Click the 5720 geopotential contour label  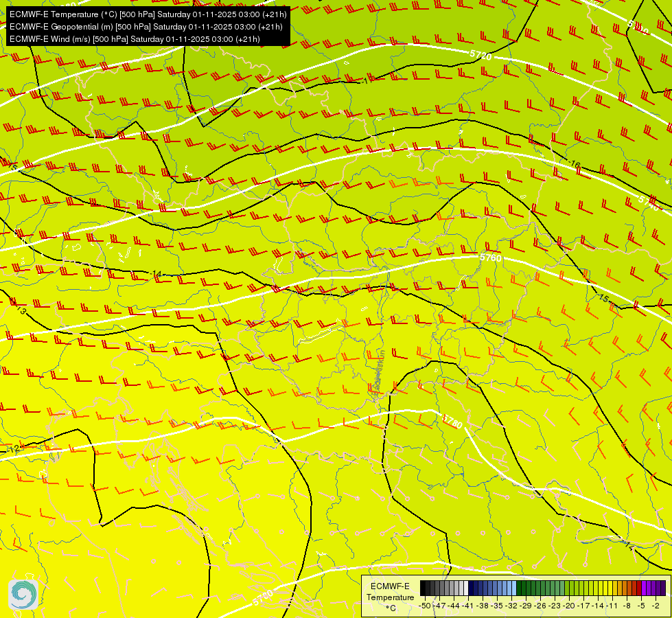(480, 55)
